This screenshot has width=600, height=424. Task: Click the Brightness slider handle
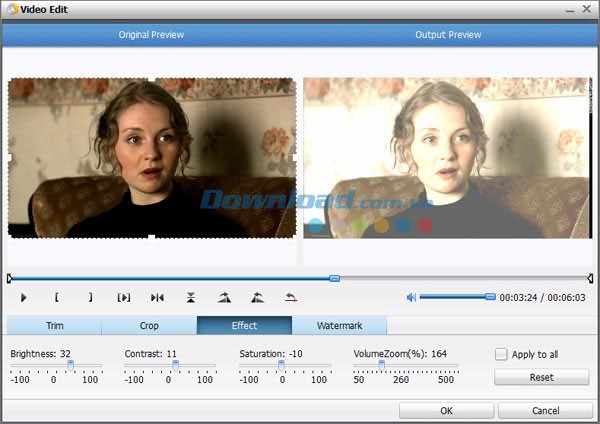pos(70,366)
